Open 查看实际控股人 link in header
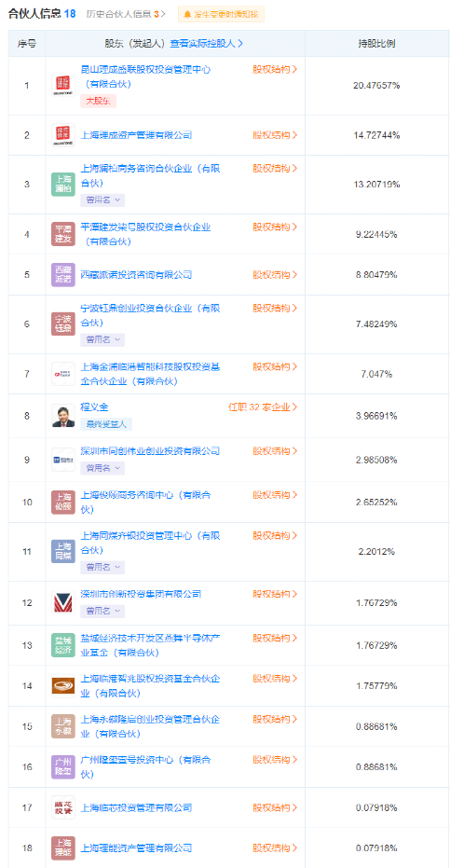 (x=206, y=43)
